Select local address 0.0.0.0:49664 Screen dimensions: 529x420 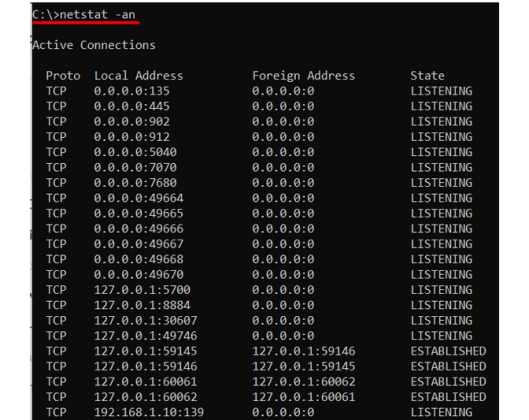click(139, 198)
